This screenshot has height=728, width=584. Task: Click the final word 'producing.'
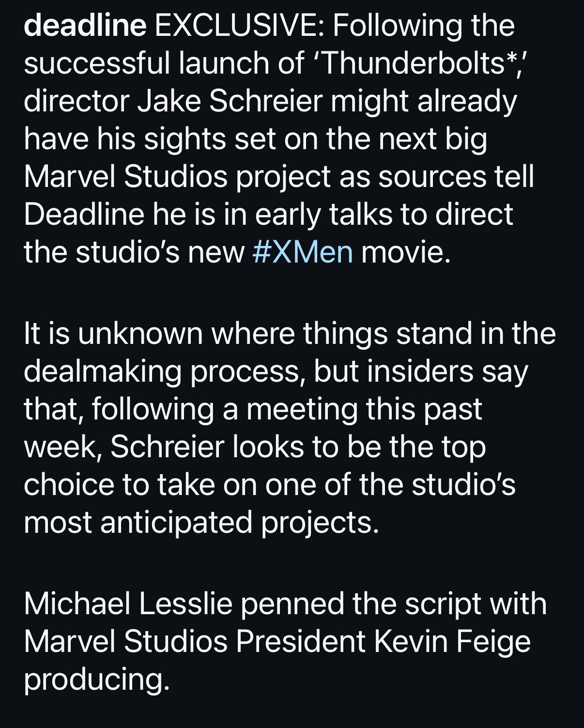click(x=97, y=679)
